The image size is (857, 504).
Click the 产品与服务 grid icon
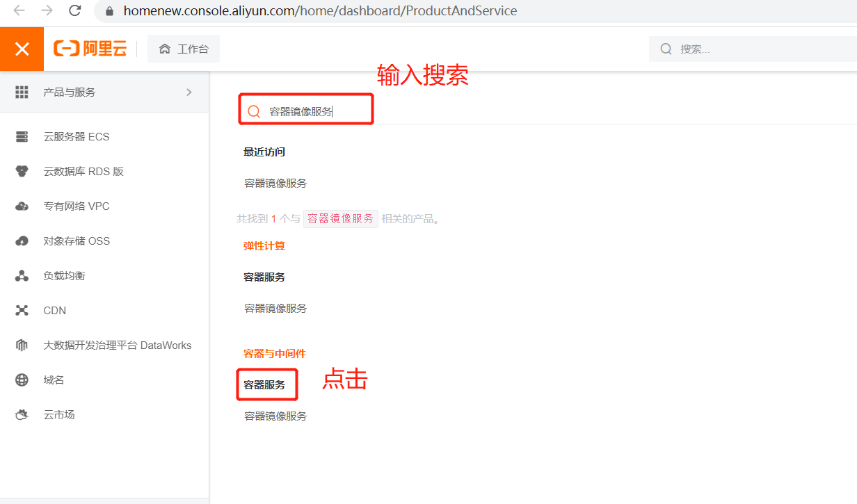click(22, 92)
